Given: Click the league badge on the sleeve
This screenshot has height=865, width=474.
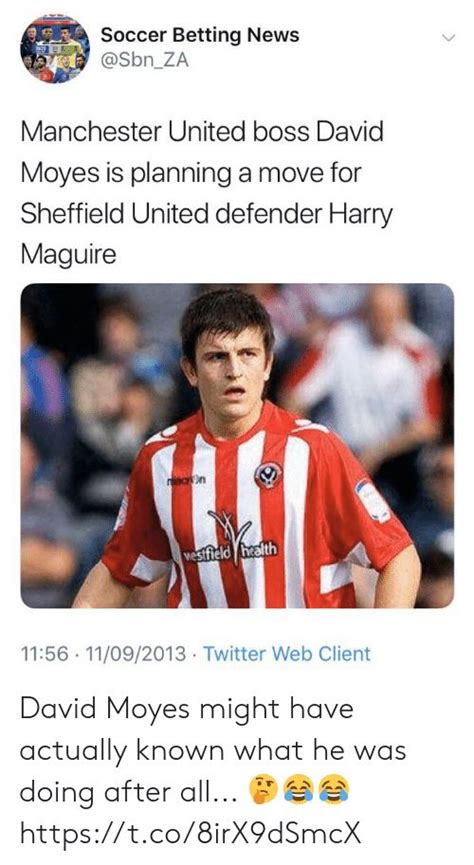Looking at the screenshot, I should tap(373, 501).
